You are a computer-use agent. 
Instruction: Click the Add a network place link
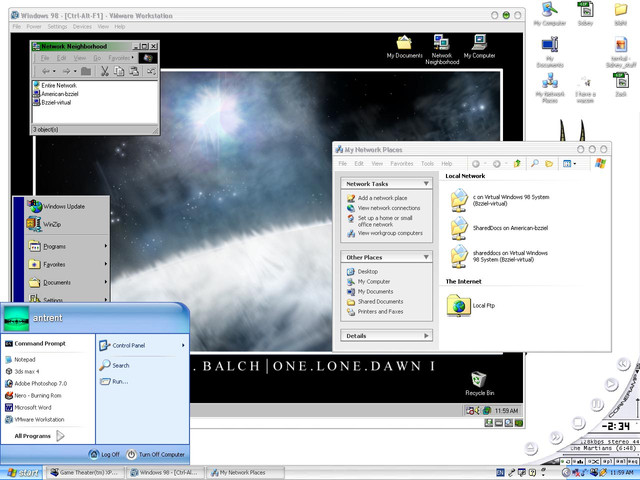[x=382, y=198]
